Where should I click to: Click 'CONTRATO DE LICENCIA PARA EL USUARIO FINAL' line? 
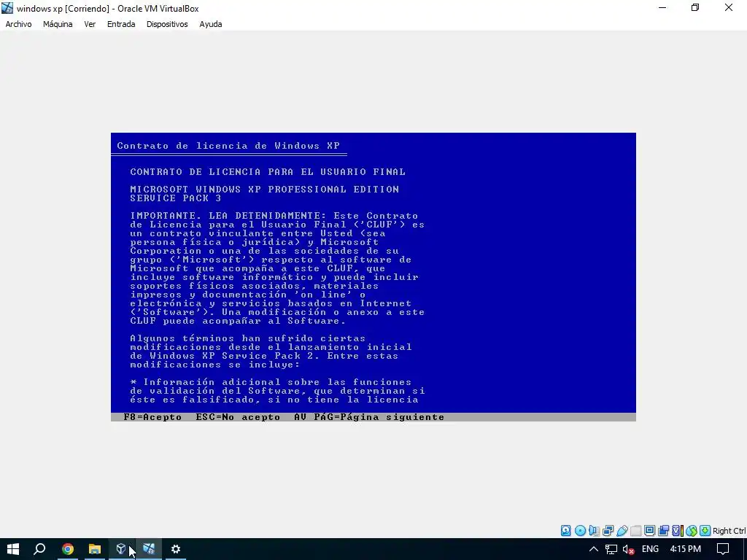coord(268,172)
